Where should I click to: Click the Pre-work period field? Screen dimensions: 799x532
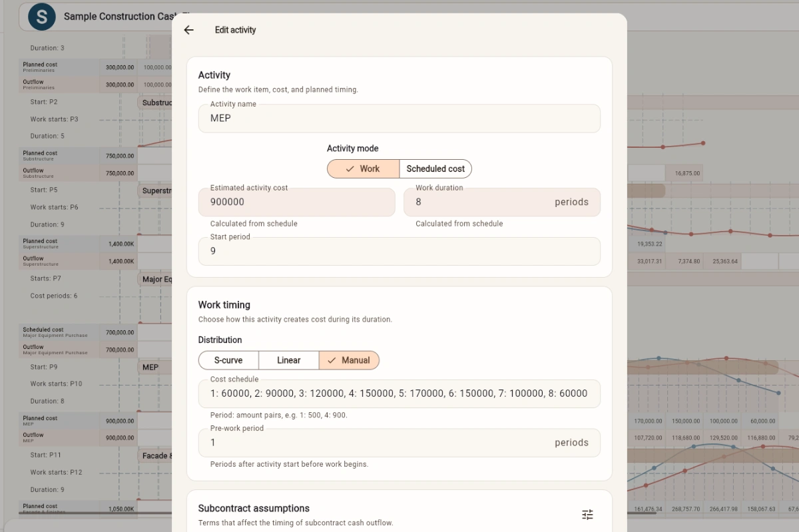click(x=400, y=443)
